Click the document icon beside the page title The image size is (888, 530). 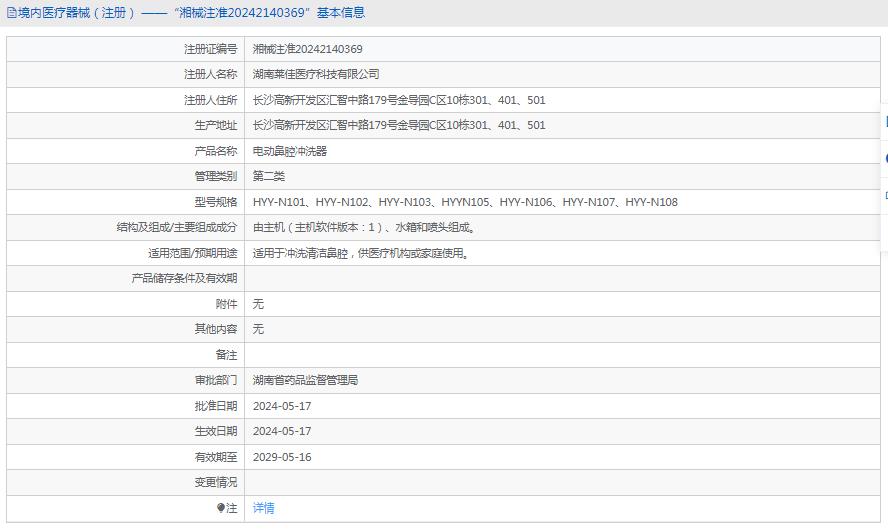click(x=11, y=13)
